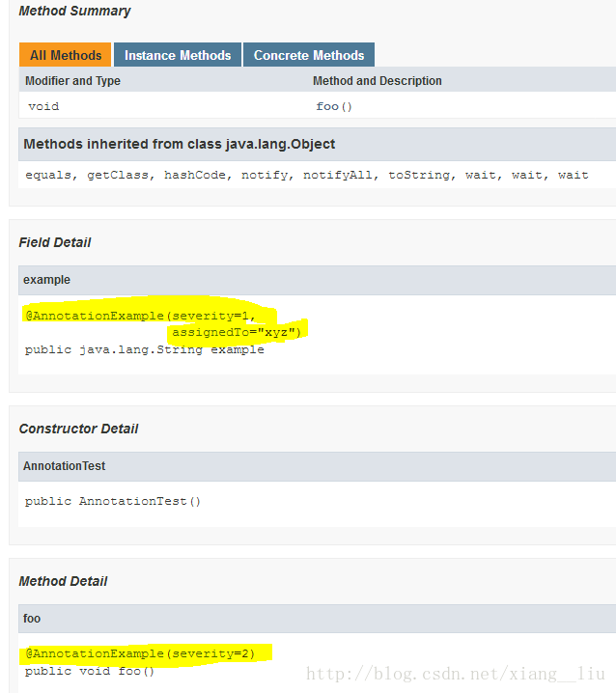Viewport: 616px width, 693px height.
Task: Click 'public AnnotationTest()' signature
Action: tap(113, 501)
